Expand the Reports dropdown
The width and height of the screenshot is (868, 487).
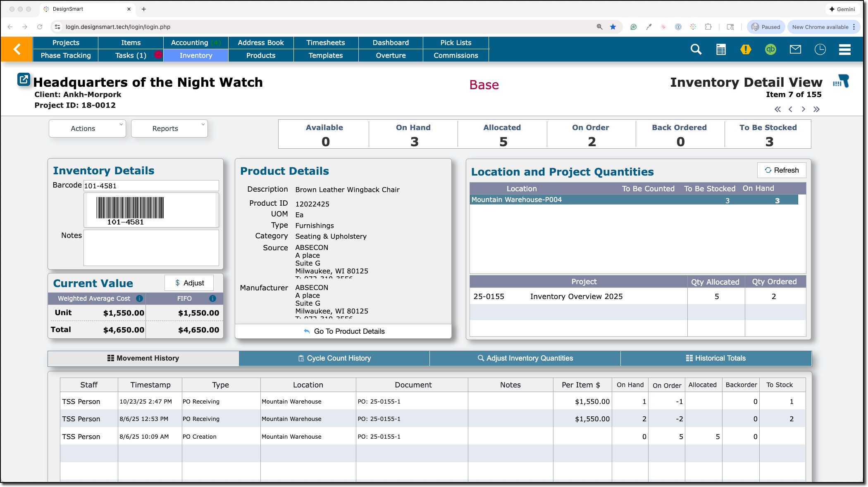169,128
